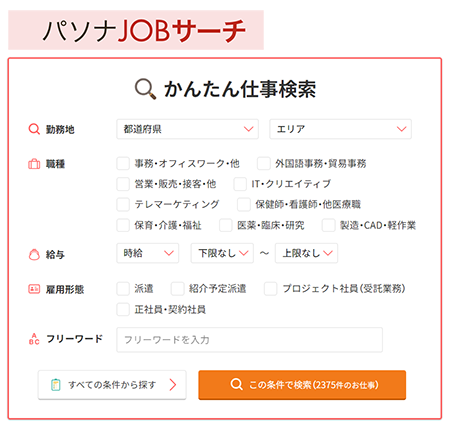Select the 正社員・契約社員 checkbox

(123, 309)
